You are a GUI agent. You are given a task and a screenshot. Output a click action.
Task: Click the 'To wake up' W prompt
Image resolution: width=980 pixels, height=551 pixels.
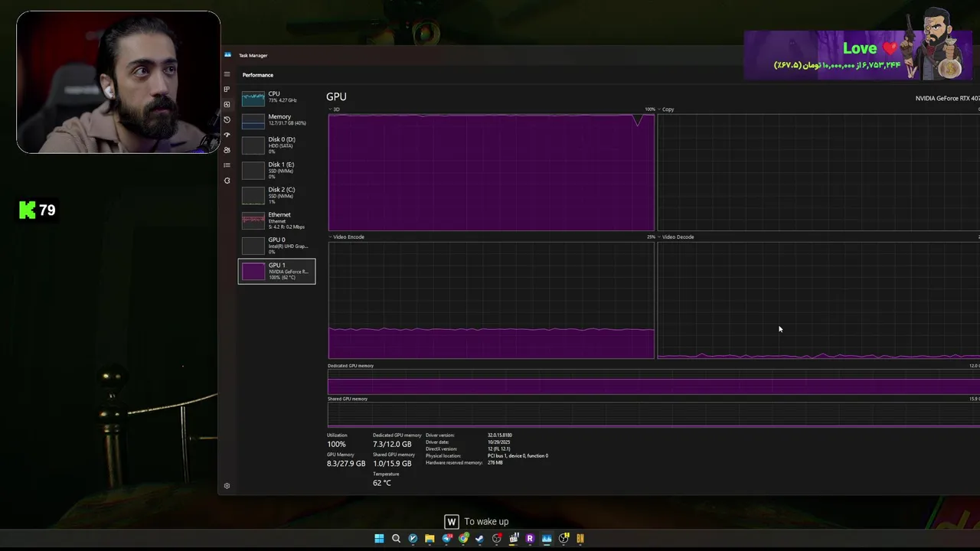(476, 522)
